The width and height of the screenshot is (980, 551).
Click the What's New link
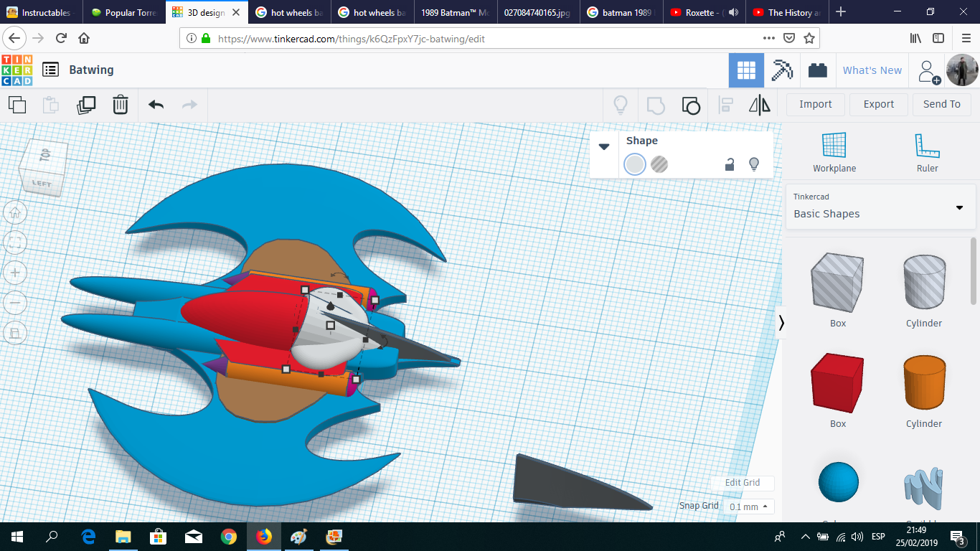(x=872, y=70)
